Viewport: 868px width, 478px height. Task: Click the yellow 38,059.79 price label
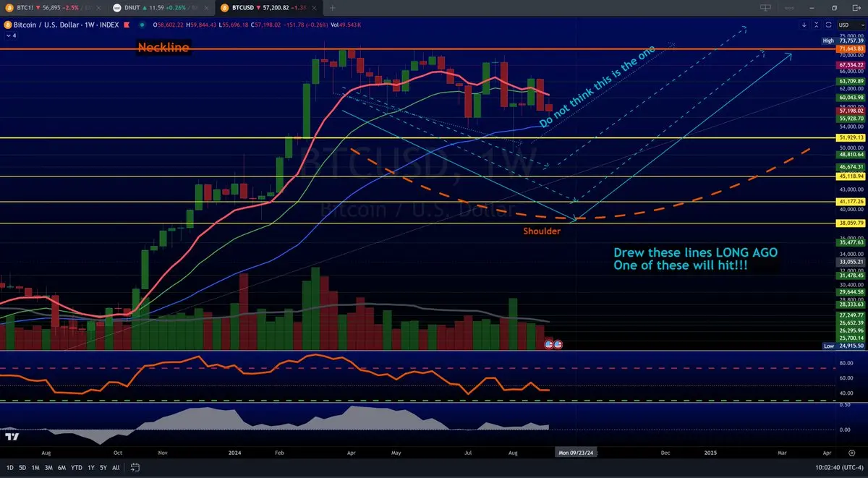click(x=851, y=223)
